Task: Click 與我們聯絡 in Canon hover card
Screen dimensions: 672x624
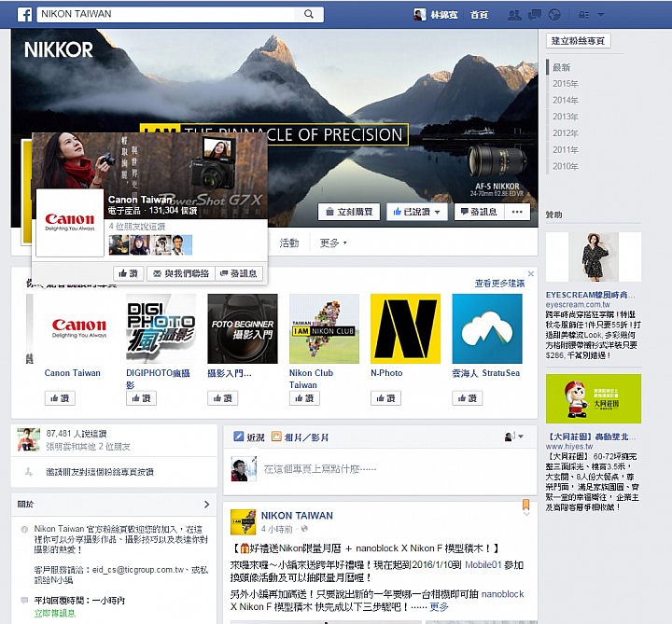Action: (x=181, y=273)
